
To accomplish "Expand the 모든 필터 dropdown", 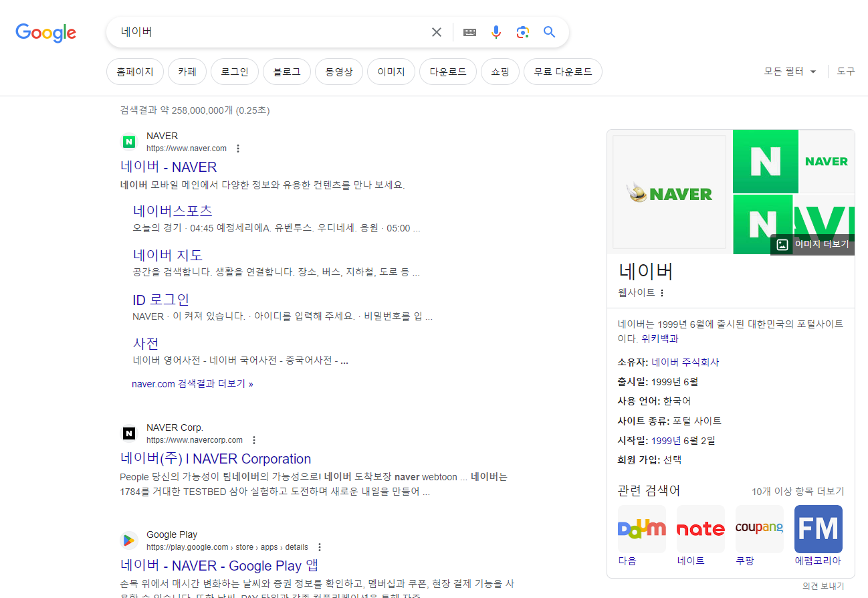I will [x=790, y=72].
